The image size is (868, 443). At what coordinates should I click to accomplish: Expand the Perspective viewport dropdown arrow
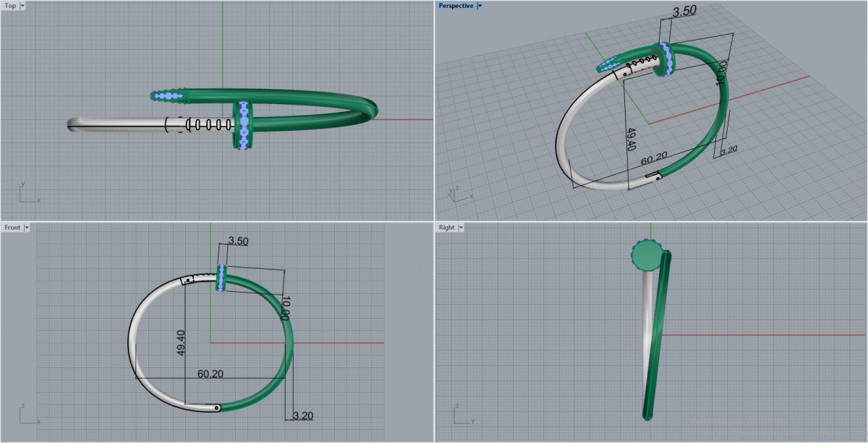[480, 6]
